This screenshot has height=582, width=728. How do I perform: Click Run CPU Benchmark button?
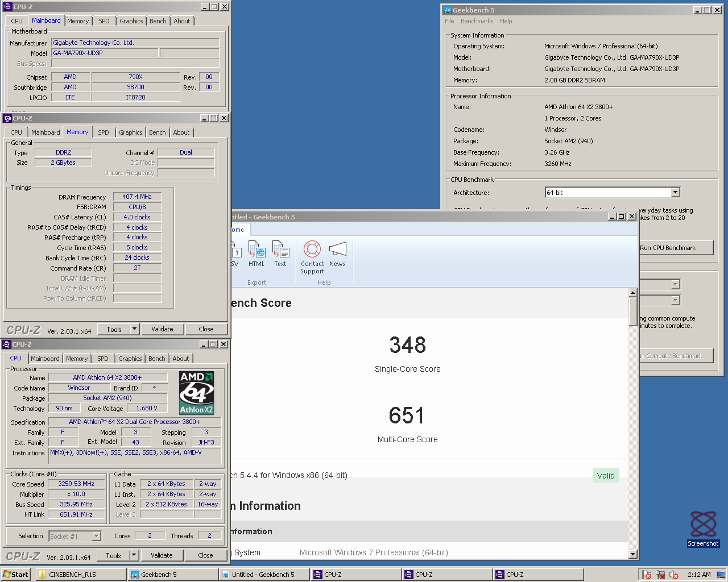[x=668, y=248]
